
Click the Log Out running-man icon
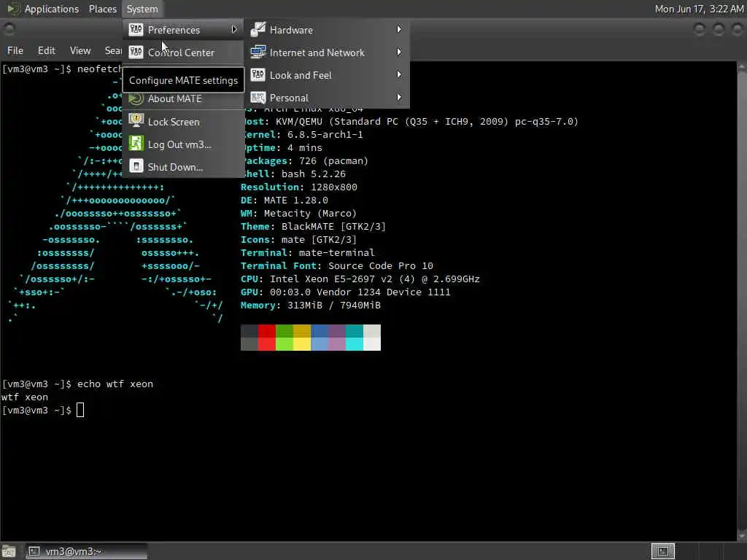(x=136, y=144)
